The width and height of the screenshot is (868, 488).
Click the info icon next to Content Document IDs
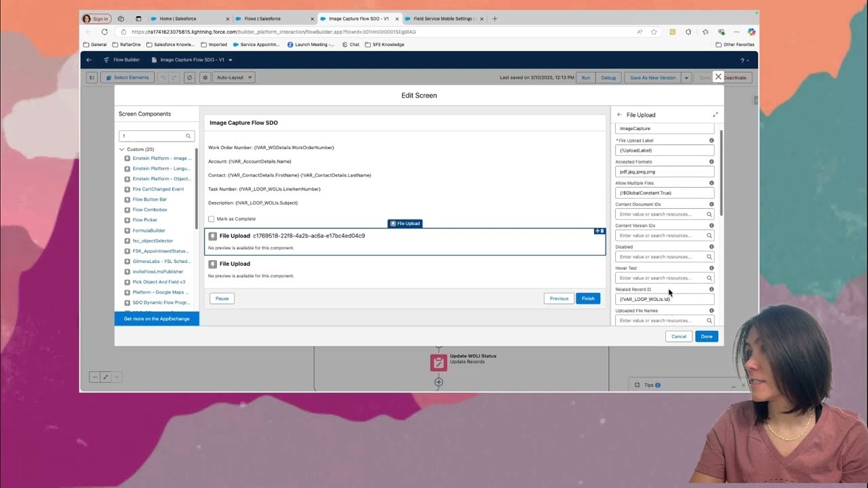point(711,204)
